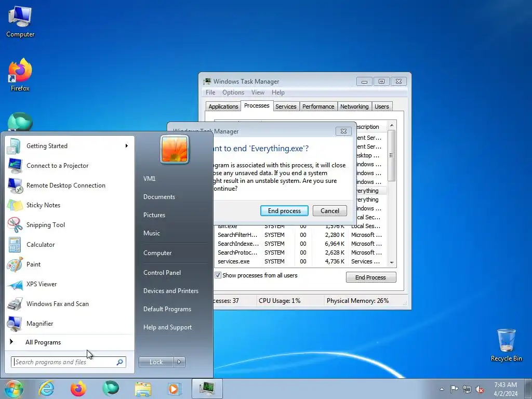Click End Process button in Task Manager
This screenshot has height=399, width=532.
(371, 277)
